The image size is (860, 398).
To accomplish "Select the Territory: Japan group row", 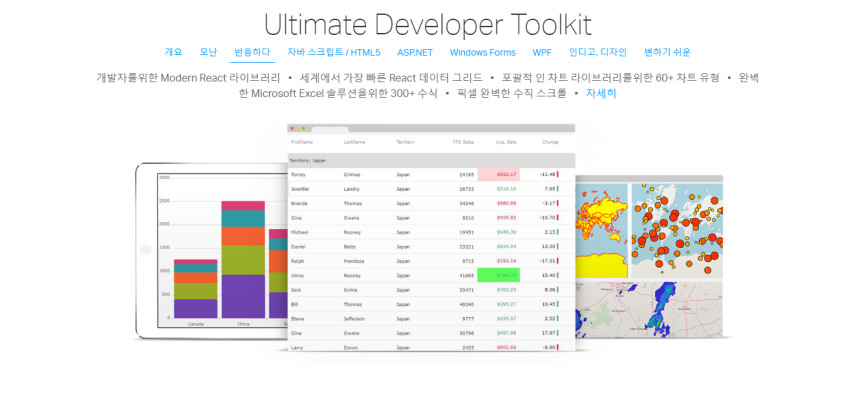I will pyautogui.click(x=431, y=161).
